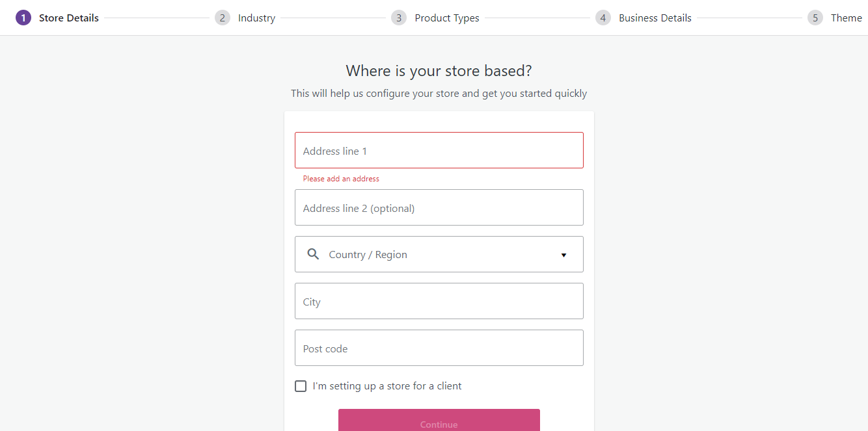Viewport: 868px width, 431px height.
Task: Click into Address line 2 (optional) field
Action: coord(439,208)
